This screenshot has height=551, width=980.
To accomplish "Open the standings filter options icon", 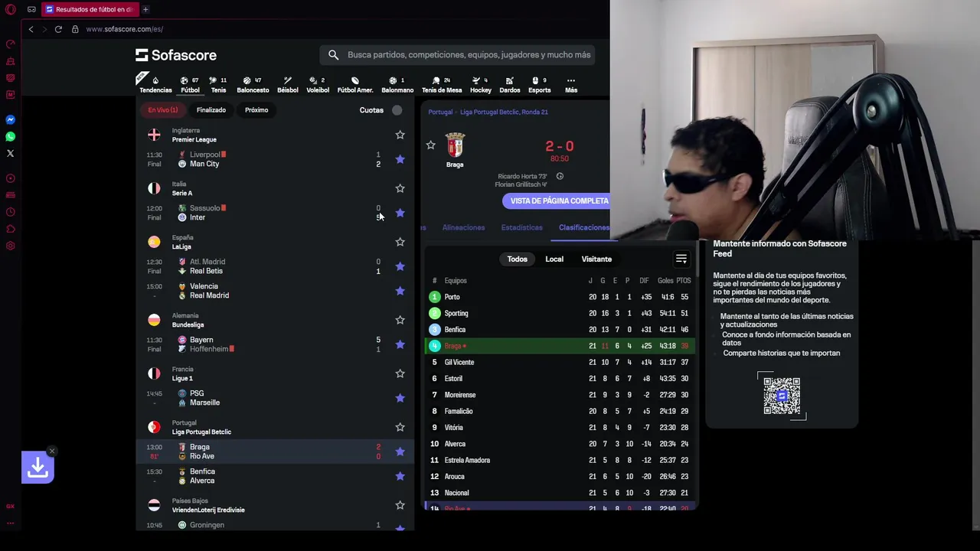I will tap(681, 259).
